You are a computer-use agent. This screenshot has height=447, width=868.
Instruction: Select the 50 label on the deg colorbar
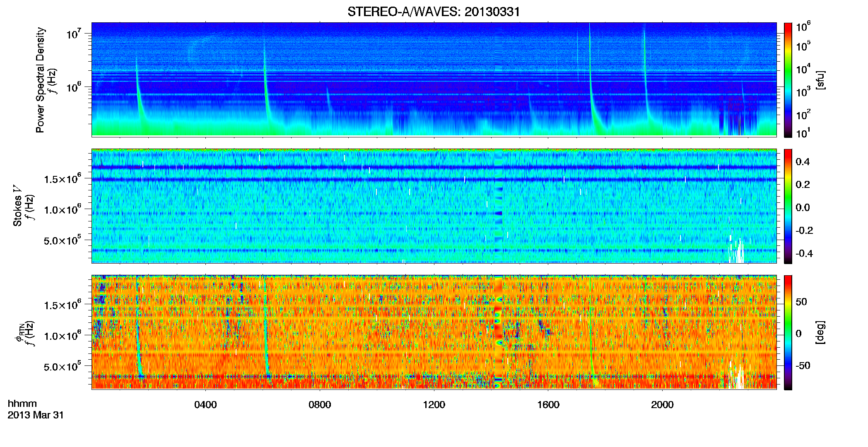801,302
